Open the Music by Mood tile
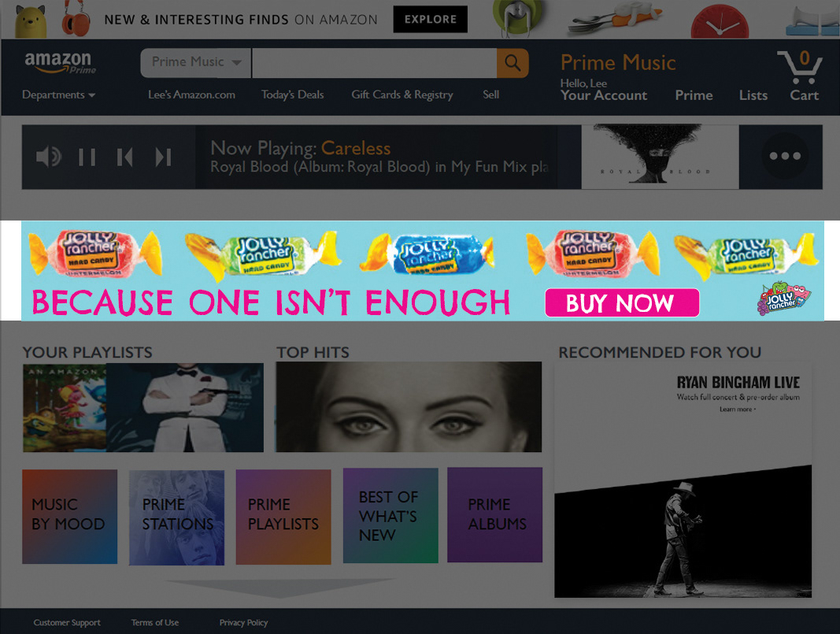Image resolution: width=840 pixels, height=634 pixels. [69, 517]
